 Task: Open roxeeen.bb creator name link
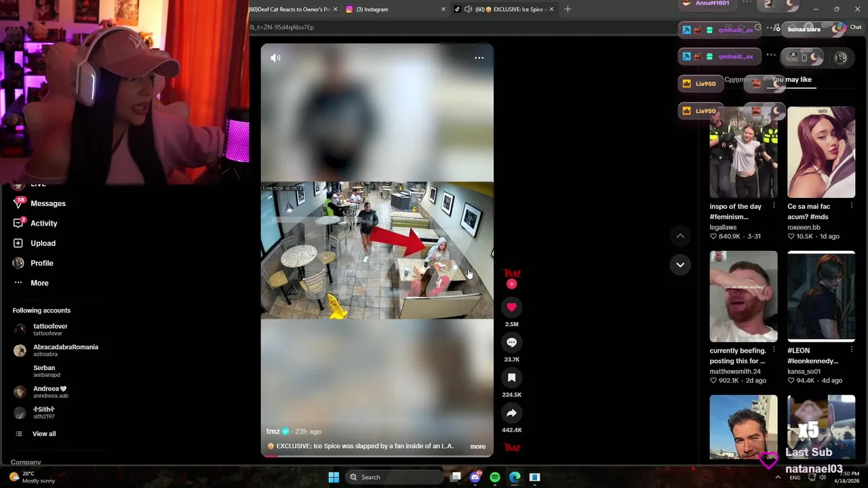[804, 228]
